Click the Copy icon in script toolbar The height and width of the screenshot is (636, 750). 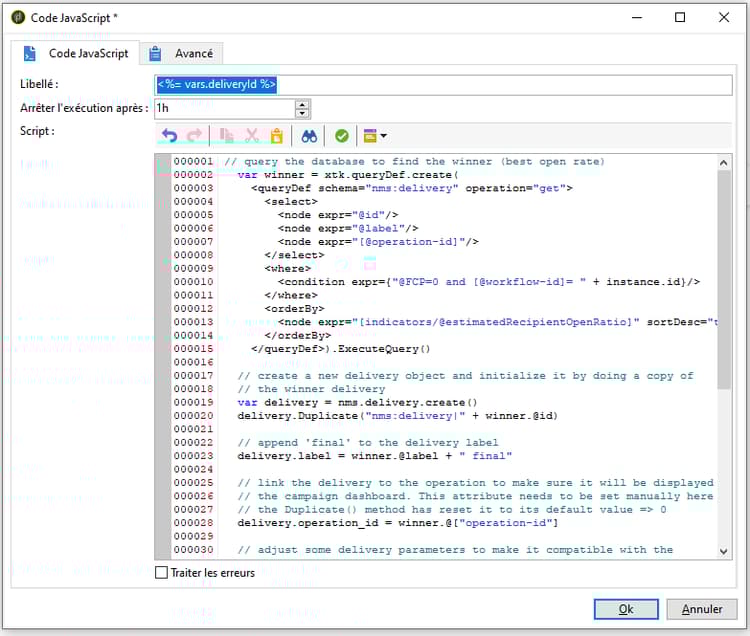point(226,135)
